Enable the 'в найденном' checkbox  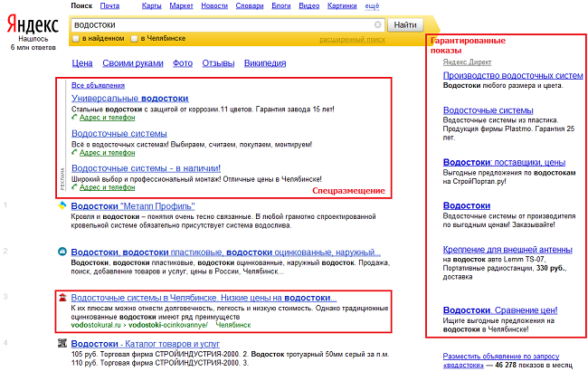[75, 39]
